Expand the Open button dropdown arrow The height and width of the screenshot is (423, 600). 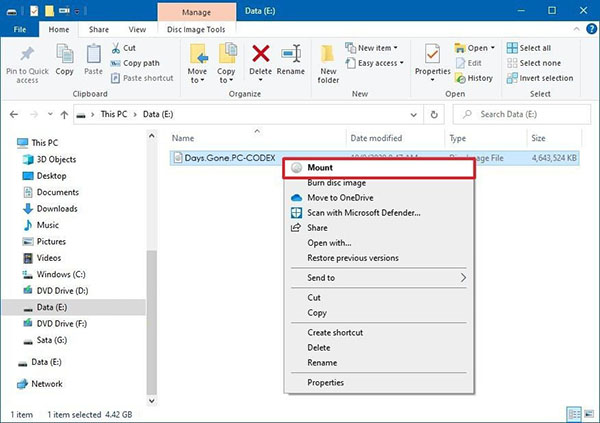[492, 48]
